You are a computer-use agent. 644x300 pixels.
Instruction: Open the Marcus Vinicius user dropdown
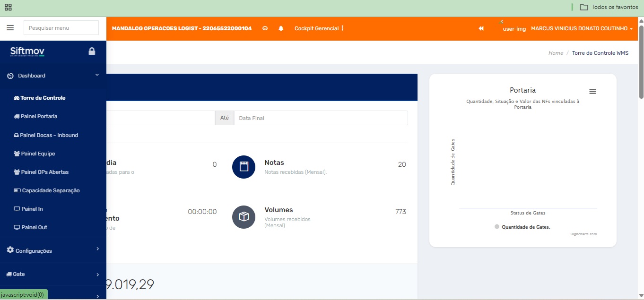pyautogui.click(x=582, y=29)
